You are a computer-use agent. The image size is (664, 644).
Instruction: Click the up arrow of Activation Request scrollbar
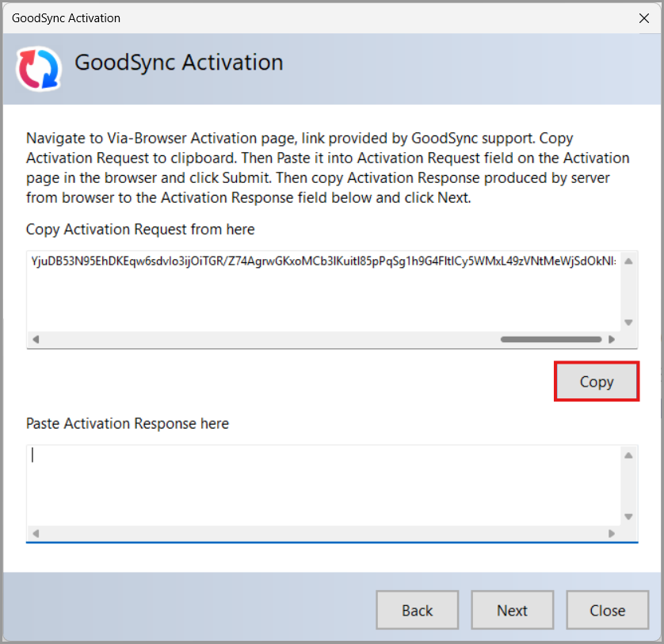[628, 261]
